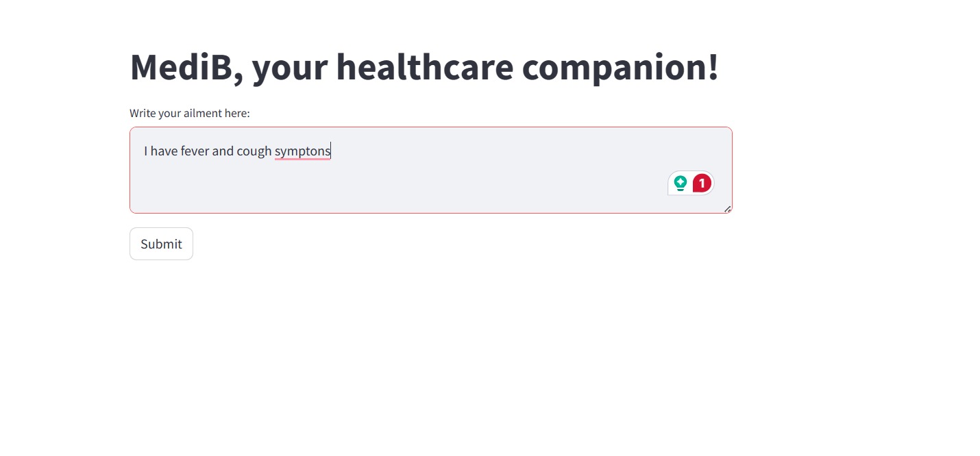The height and width of the screenshot is (456, 980).
Task: Open the red "1" error count badge
Action: 702,183
